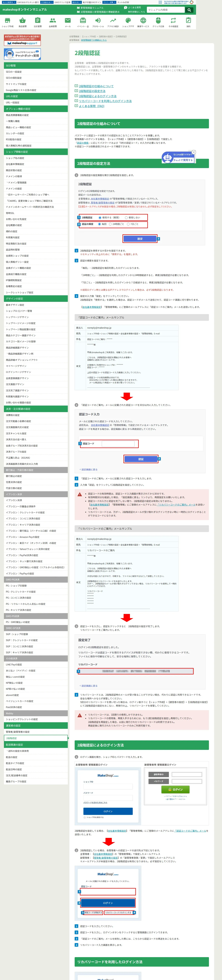The height and width of the screenshot is (980, 222).
Task: Select 使用する（推奨） radio button
Action: click(x=100, y=218)
